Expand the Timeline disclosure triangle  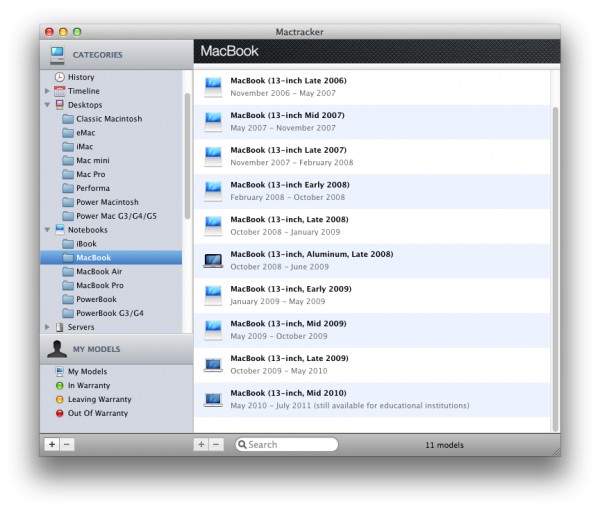point(47,91)
